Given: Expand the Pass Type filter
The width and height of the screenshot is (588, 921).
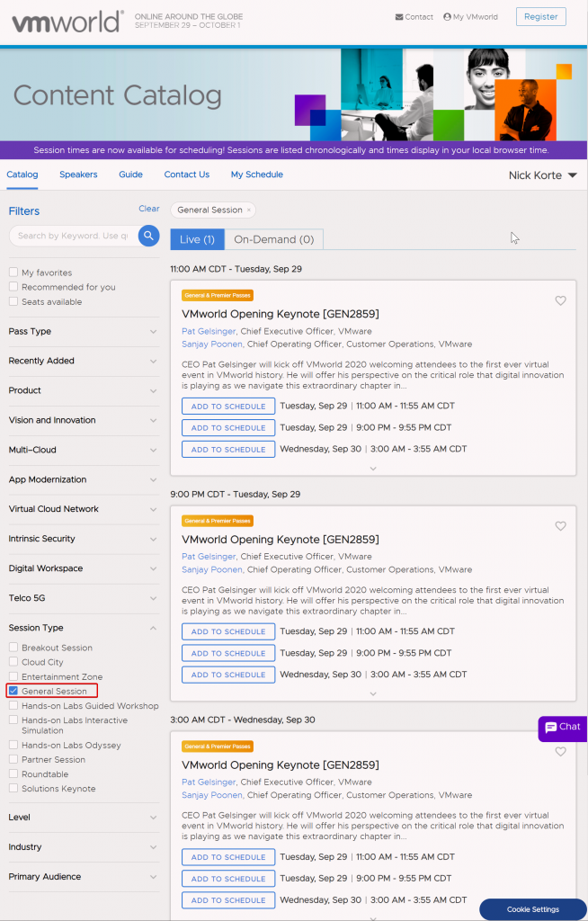Looking at the screenshot, I should pyautogui.click(x=84, y=331).
